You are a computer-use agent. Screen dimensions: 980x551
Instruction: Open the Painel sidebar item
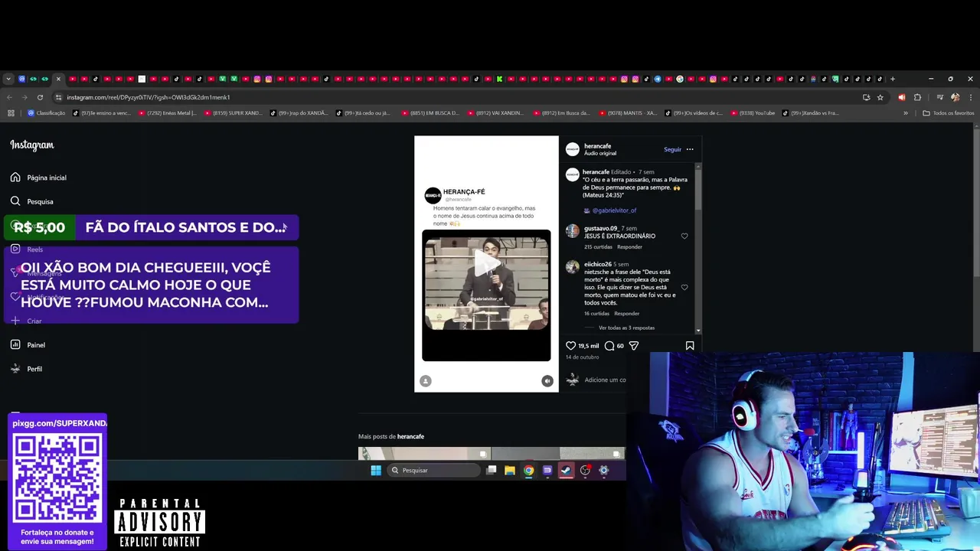28,345
